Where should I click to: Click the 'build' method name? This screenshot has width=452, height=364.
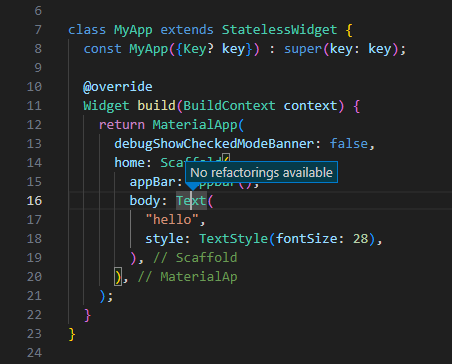point(156,106)
